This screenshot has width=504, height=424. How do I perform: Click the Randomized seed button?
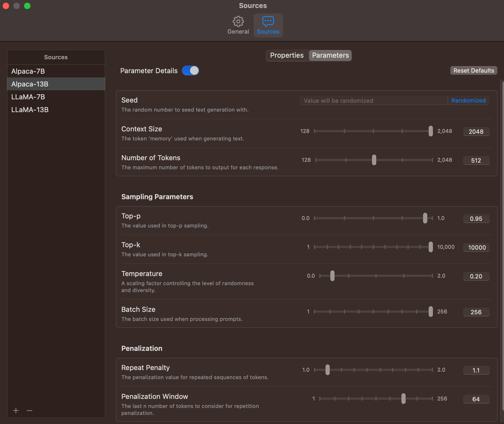468,101
